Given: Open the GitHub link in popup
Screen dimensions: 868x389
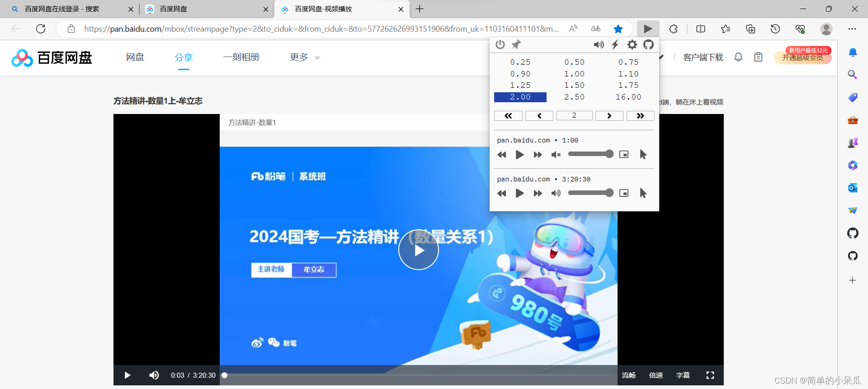Looking at the screenshot, I should tap(649, 44).
